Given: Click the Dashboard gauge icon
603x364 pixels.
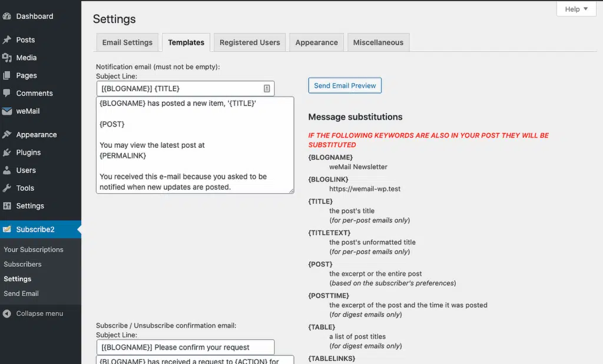Looking at the screenshot, I should coord(7,16).
